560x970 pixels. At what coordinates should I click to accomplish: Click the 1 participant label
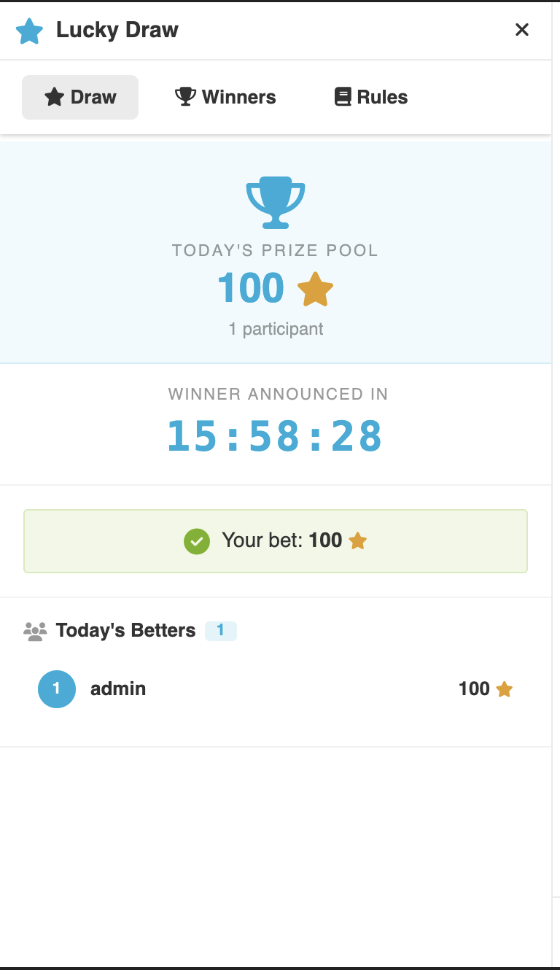point(276,329)
